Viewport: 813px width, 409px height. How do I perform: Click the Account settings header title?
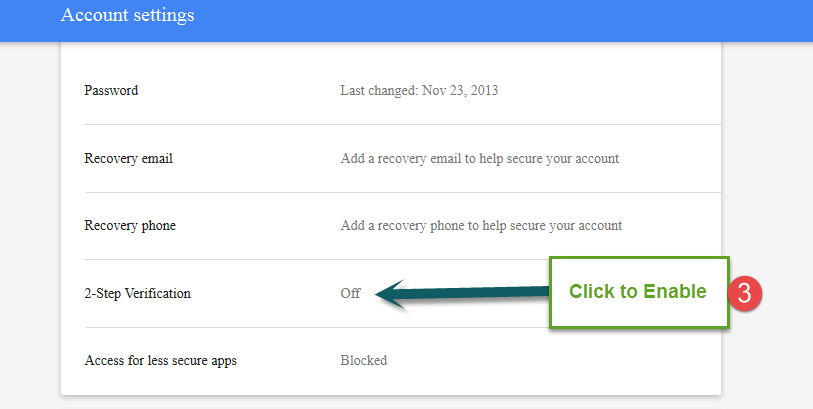(x=128, y=15)
